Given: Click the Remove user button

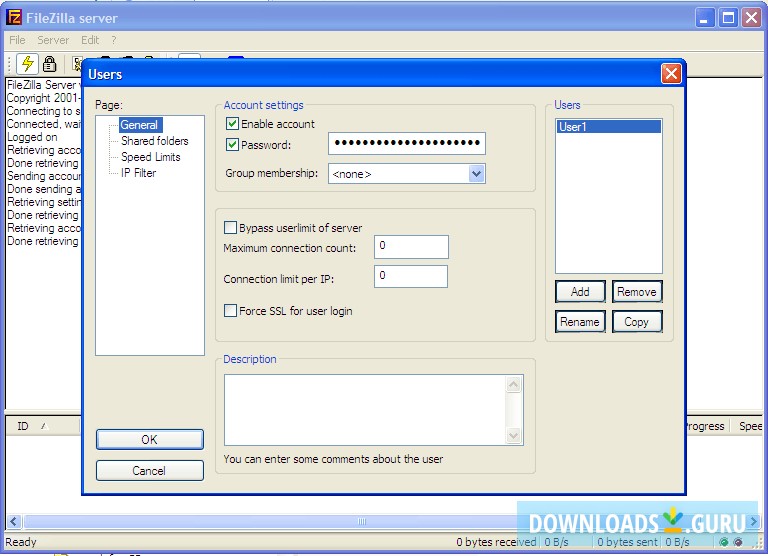Looking at the screenshot, I should click(637, 292).
